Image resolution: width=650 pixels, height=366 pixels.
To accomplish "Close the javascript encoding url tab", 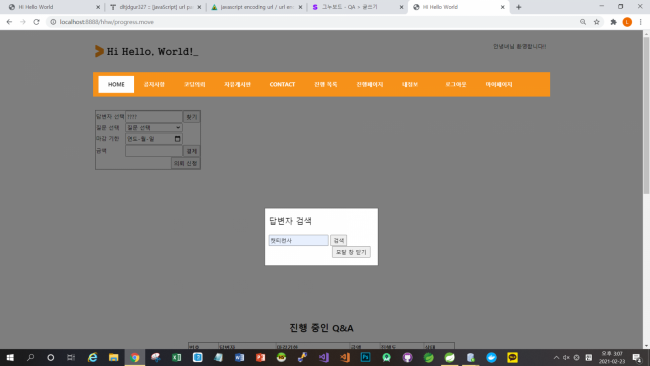I will (301, 7).
